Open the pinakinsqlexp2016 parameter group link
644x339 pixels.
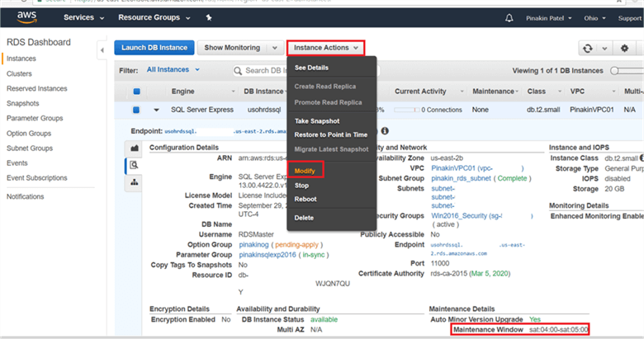(x=268, y=255)
